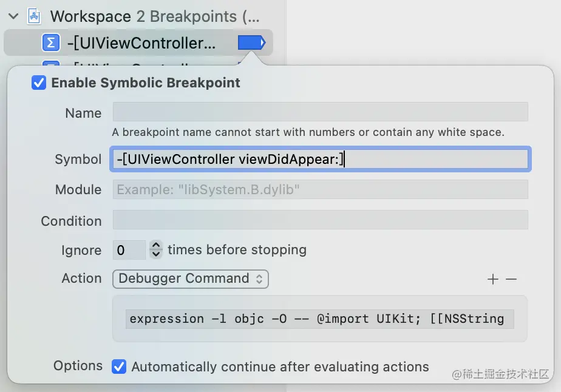Click the sigma symbolic breakpoint icon
The height and width of the screenshot is (392, 561).
click(x=51, y=43)
